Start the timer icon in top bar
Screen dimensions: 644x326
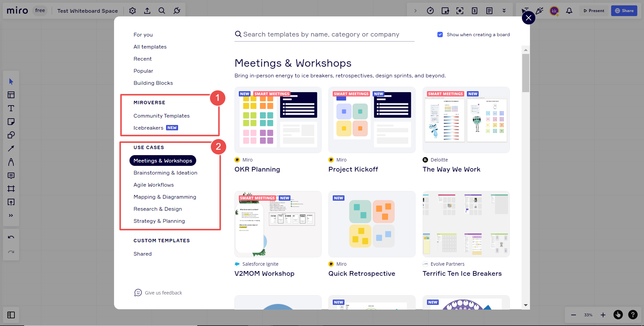click(430, 11)
